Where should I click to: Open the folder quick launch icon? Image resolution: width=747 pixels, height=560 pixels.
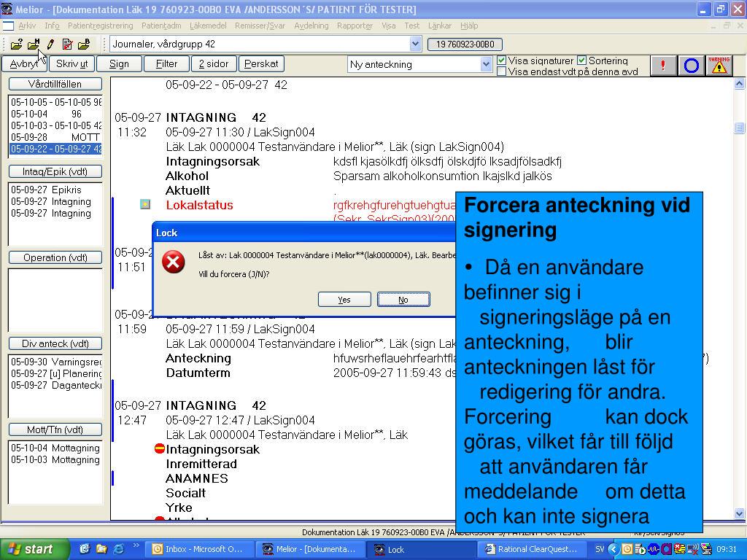[101, 549]
